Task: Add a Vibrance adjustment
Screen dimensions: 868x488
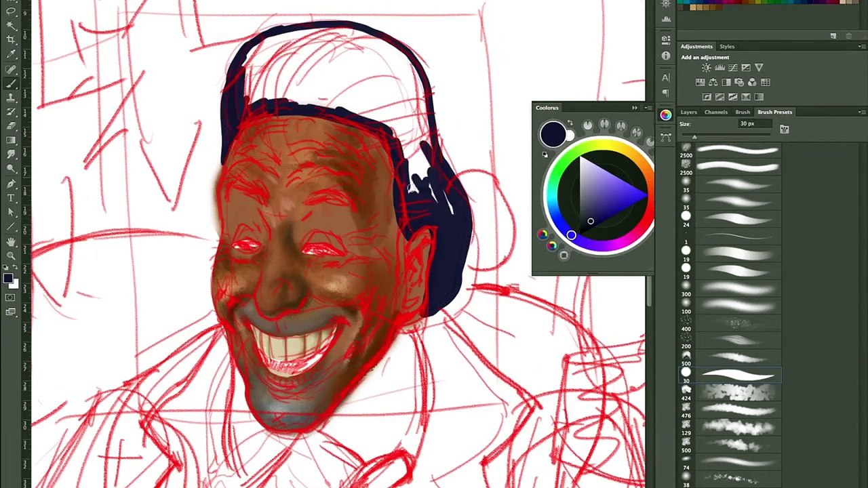Action: (759, 68)
